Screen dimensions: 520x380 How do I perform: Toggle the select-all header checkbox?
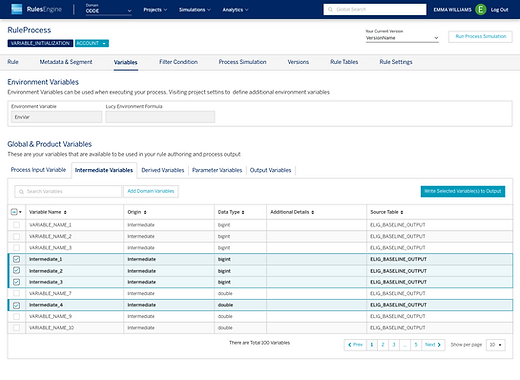tap(14, 212)
